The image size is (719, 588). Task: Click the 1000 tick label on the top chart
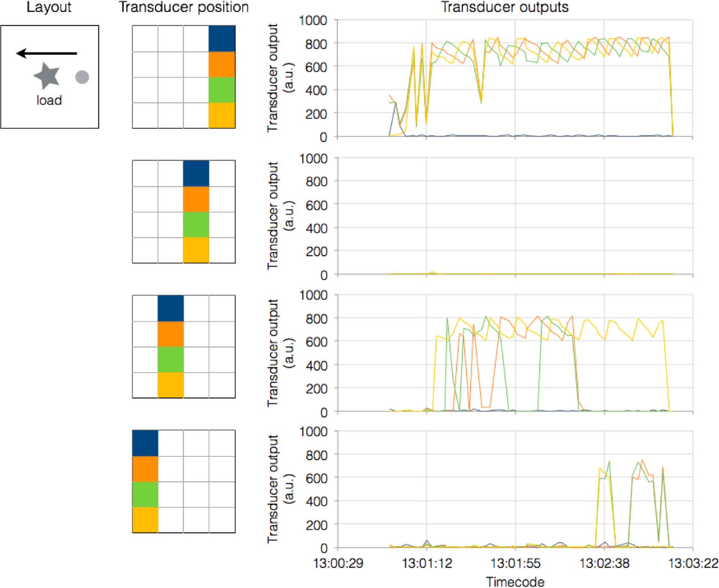point(313,21)
